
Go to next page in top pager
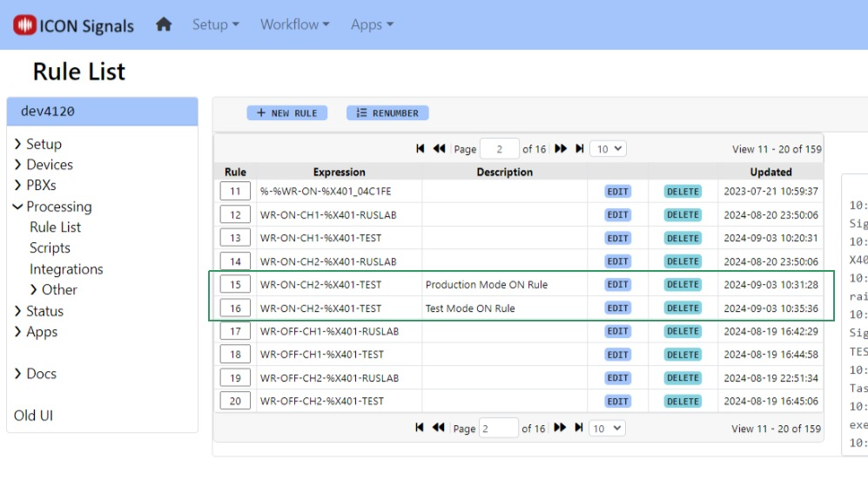[561, 149]
